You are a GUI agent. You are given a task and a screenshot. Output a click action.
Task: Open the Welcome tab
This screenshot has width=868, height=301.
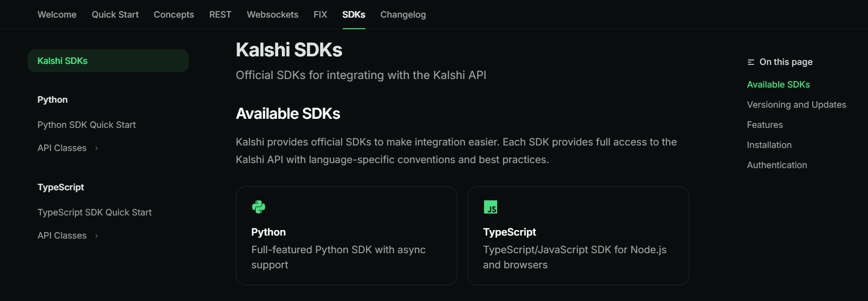[x=57, y=15]
